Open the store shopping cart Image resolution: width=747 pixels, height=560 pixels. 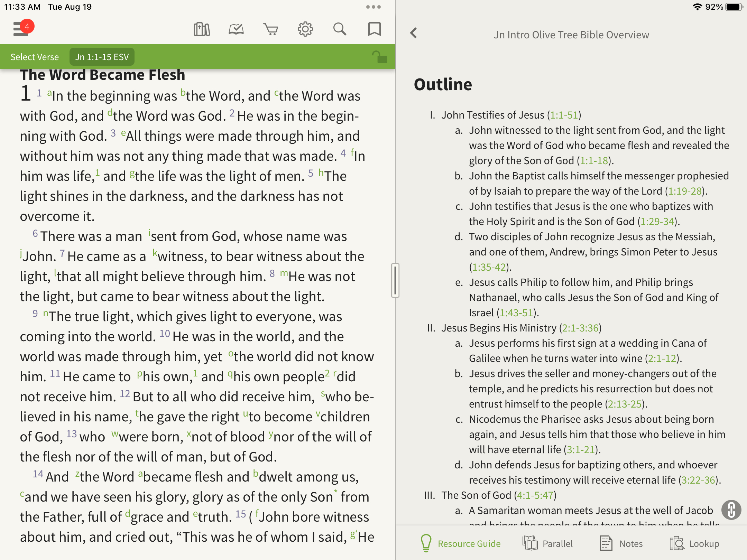click(270, 29)
